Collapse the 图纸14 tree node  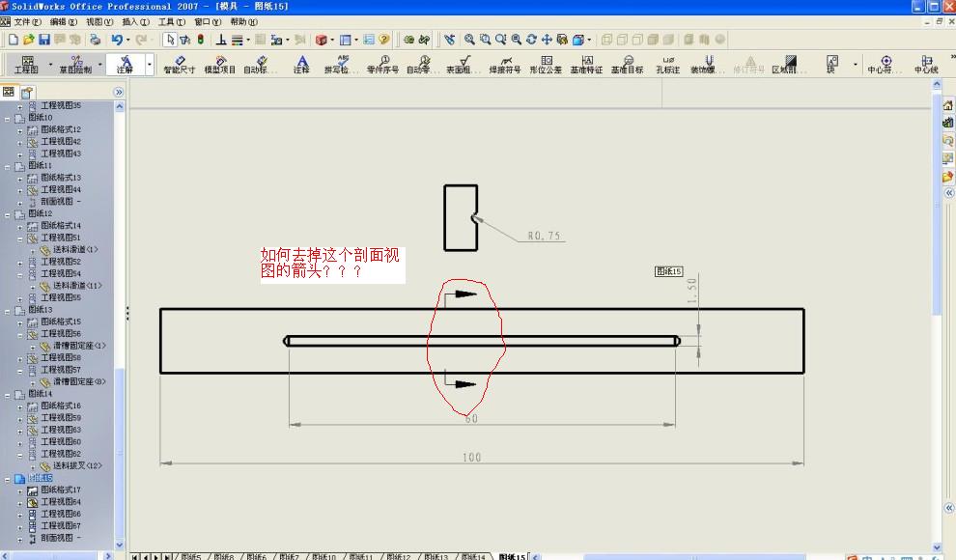coord(8,394)
